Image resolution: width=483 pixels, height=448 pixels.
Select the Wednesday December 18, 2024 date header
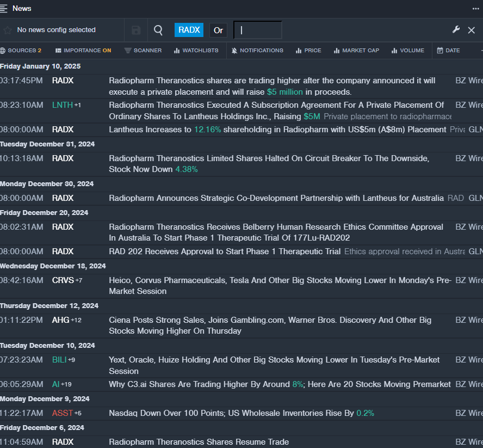click(53, 266)
